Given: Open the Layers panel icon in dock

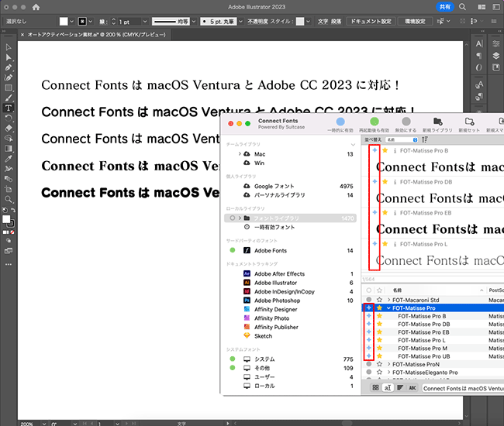Looking at the screenshot, I should pos(496,56).
